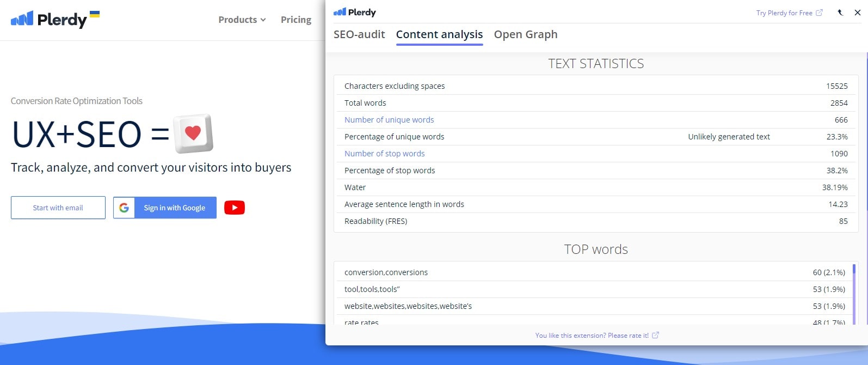Click the Readability (FRES) label

tap(376, 221)
